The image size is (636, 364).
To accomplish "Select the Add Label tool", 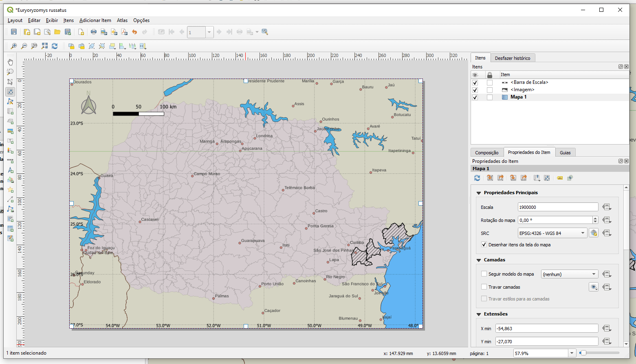I will tap(10, 141).
